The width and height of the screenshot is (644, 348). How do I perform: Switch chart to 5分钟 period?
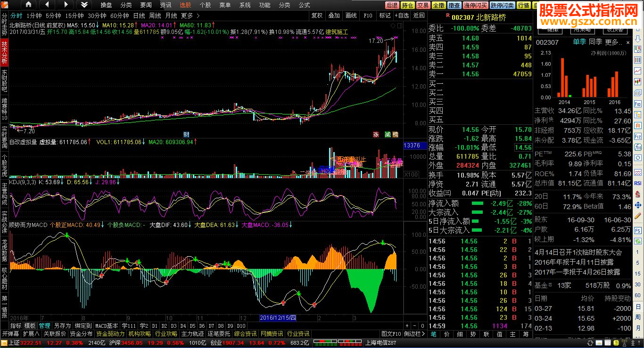click(x=53, y=16)
